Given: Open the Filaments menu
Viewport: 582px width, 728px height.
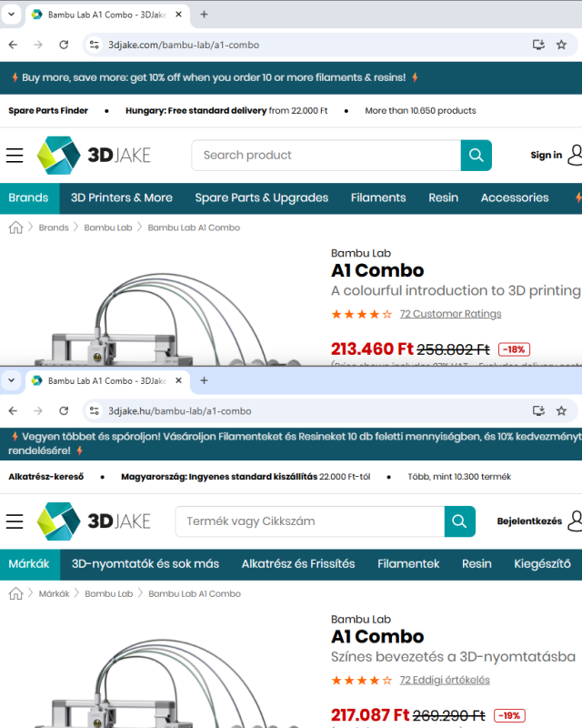Looking at the screenshot, I should point(378,197).
